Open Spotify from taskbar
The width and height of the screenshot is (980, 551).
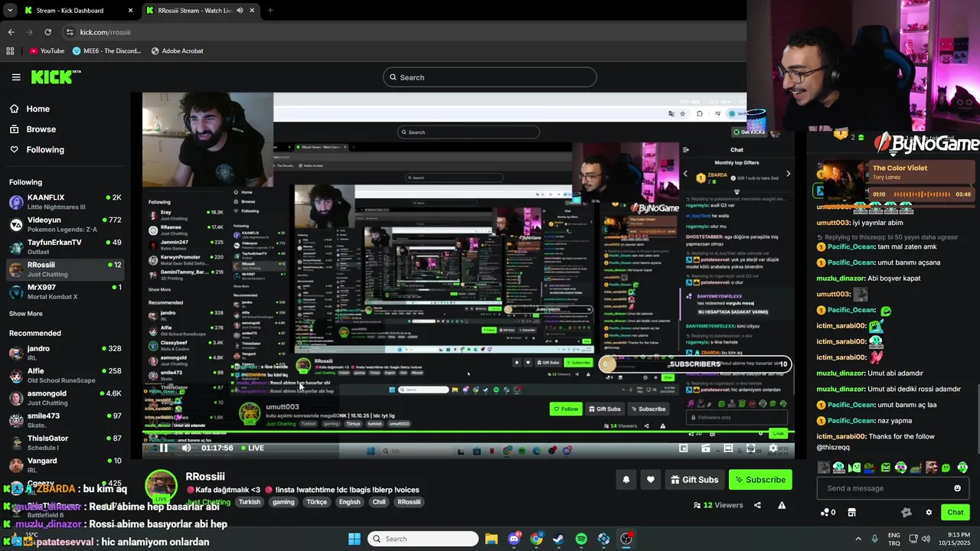coord(581,539)
